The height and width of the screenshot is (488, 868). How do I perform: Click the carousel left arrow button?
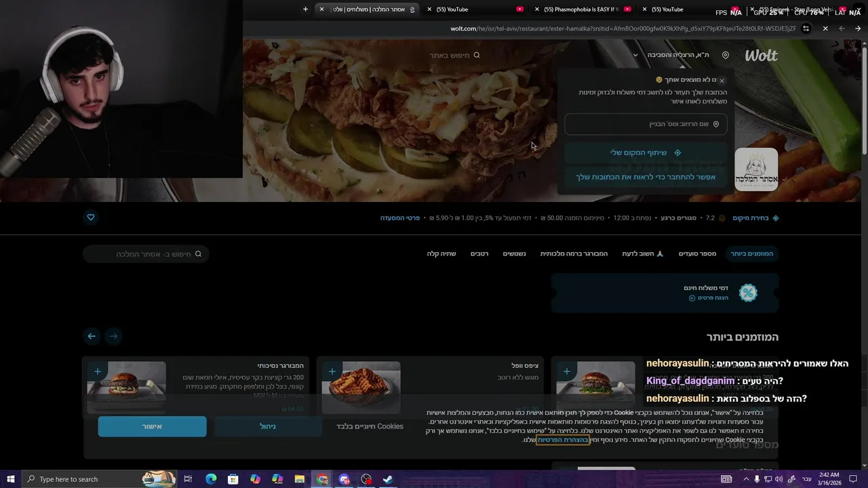tap(92, 336)
